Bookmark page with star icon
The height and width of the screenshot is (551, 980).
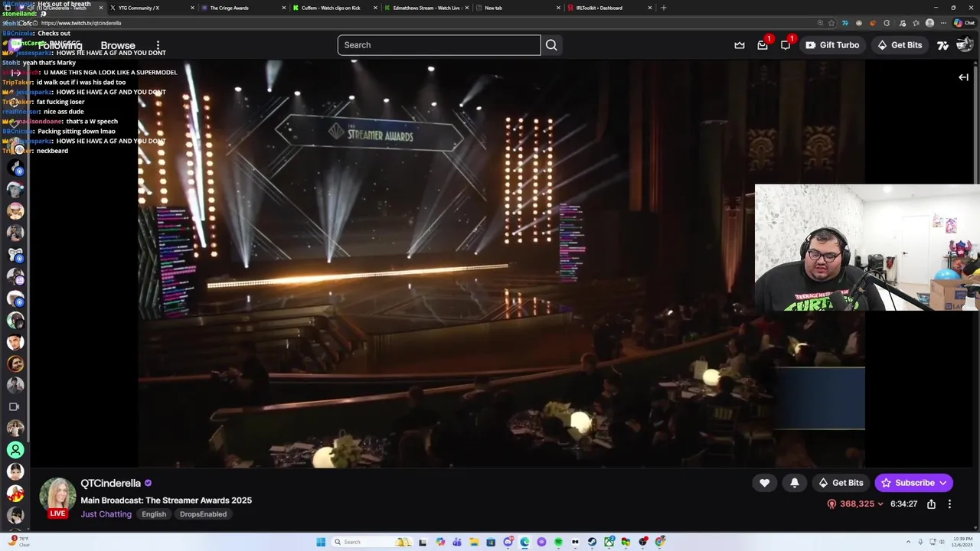[x=831, y=23]
